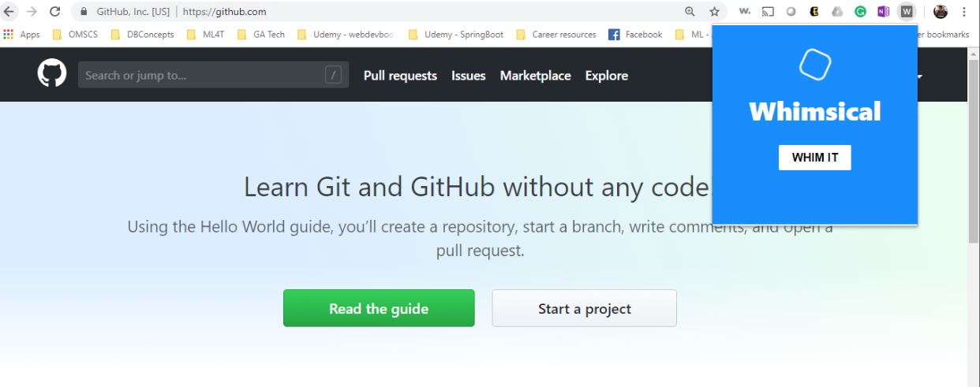
Task: Click the green Read the guide button
Action: pyautogui.click(x=379, y=308)
